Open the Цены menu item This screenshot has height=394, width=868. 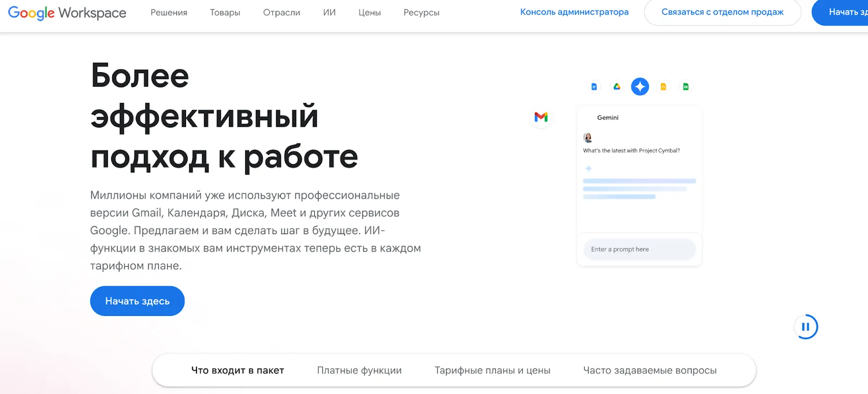pyautogui.click(x=369, y=12)
